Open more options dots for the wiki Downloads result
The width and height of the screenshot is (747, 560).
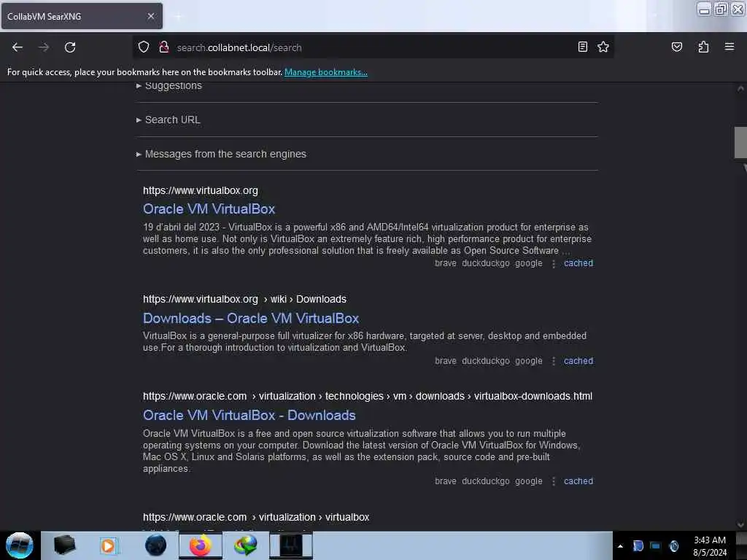coord(554,362)
